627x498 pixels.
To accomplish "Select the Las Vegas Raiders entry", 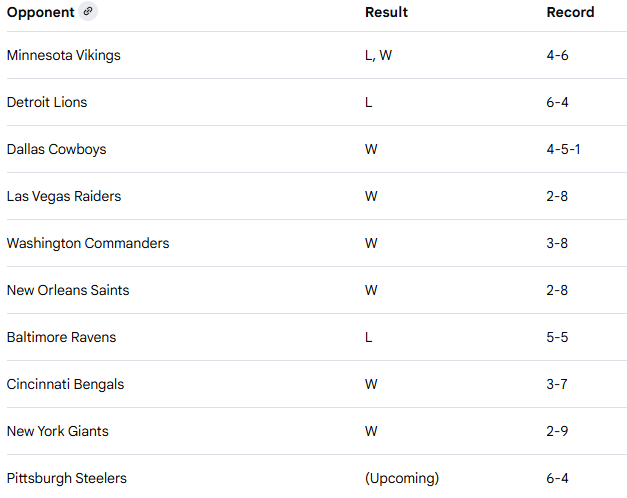I will click(x=64, y=196).
